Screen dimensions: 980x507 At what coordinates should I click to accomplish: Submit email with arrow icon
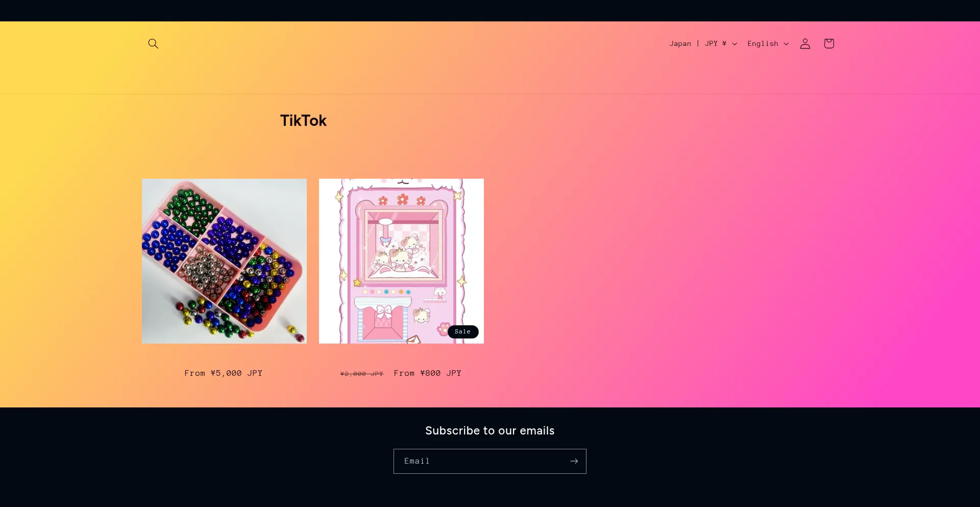point(574,461)
